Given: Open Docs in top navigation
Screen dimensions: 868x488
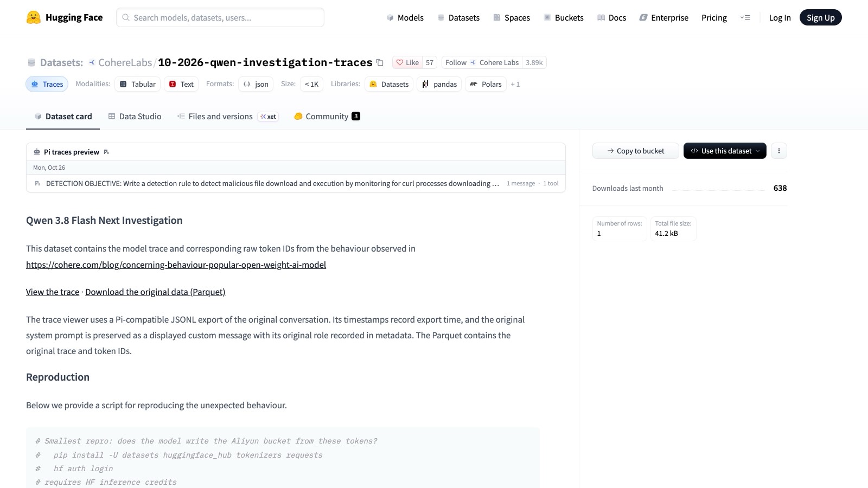Looking at the screenshot, I should click(611, 17).
